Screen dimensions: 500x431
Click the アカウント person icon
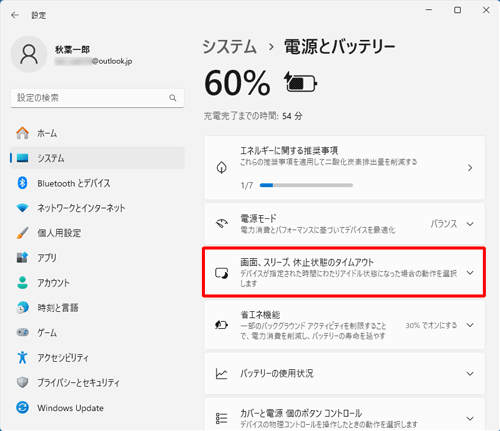point(22,283)
